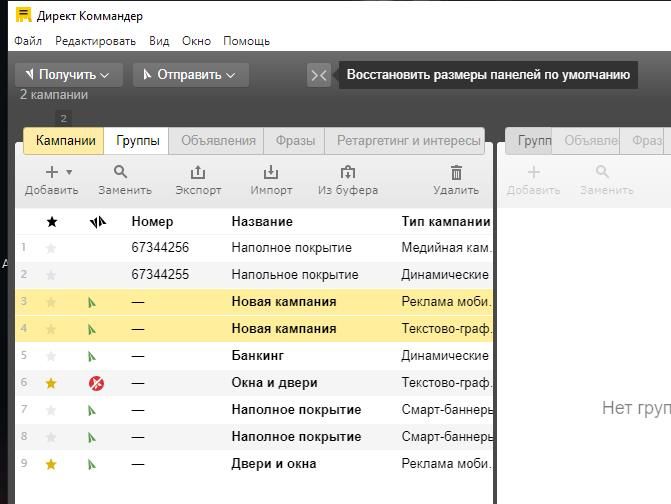Toggle favorite star for Банкинг campaign

(51, 356)
